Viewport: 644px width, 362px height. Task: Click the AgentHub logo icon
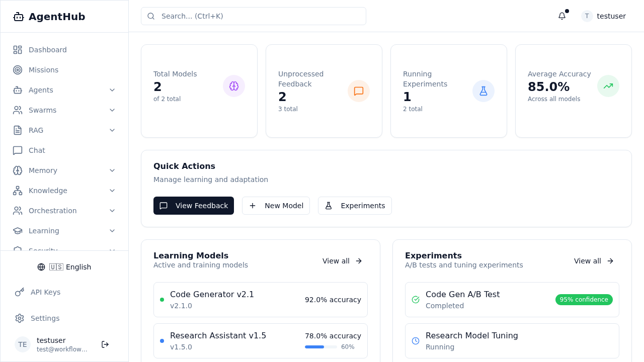(18, 16)
